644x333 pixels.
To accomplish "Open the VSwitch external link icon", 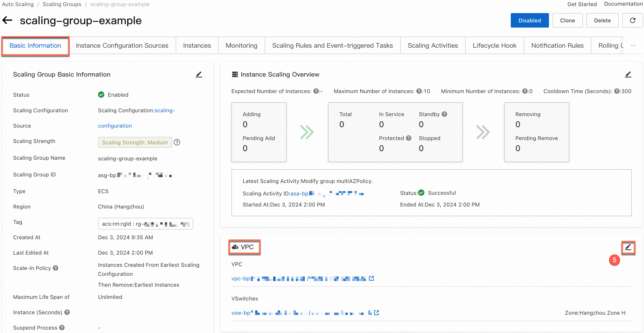I will click(376, 312).
